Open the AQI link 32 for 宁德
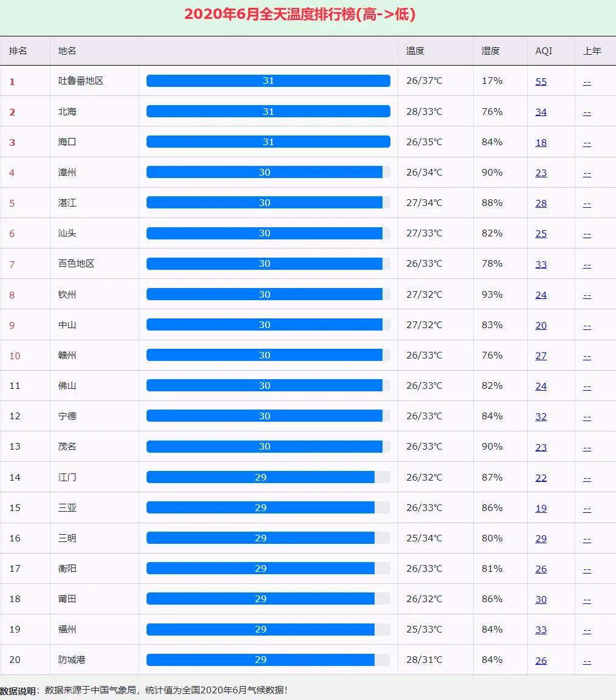The image size is (616, 700). coord(541,416)
